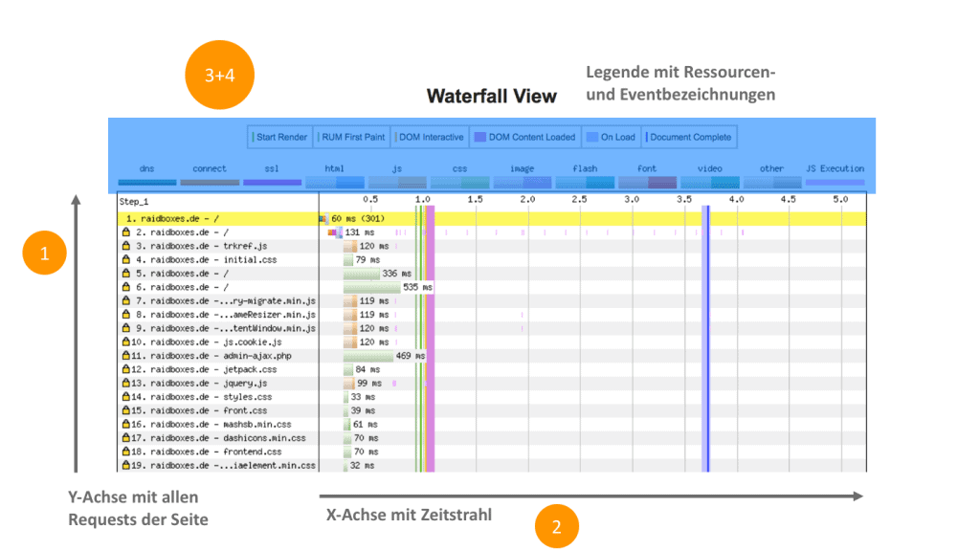Click the 131 ms timing on request 2
The width and height of the screenshot is (980, 551).
pyautogui.click(x=360, y=232)
